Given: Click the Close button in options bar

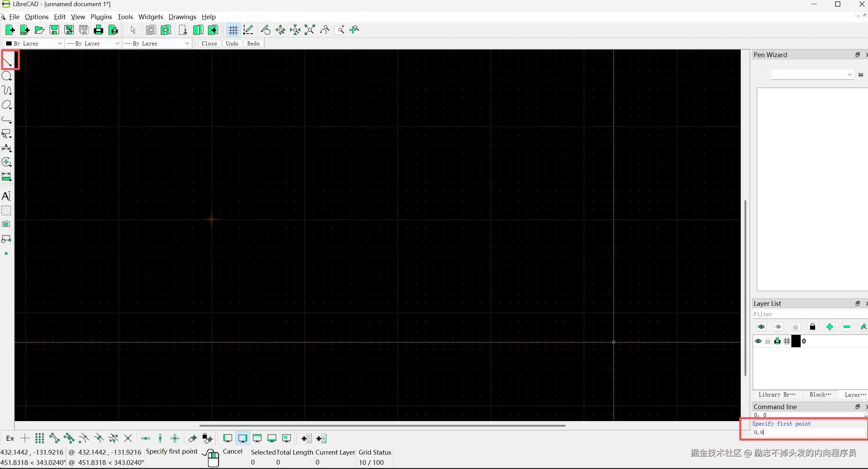Looking at the screenshot, I should pyautogui.click(x=209, y=43).
